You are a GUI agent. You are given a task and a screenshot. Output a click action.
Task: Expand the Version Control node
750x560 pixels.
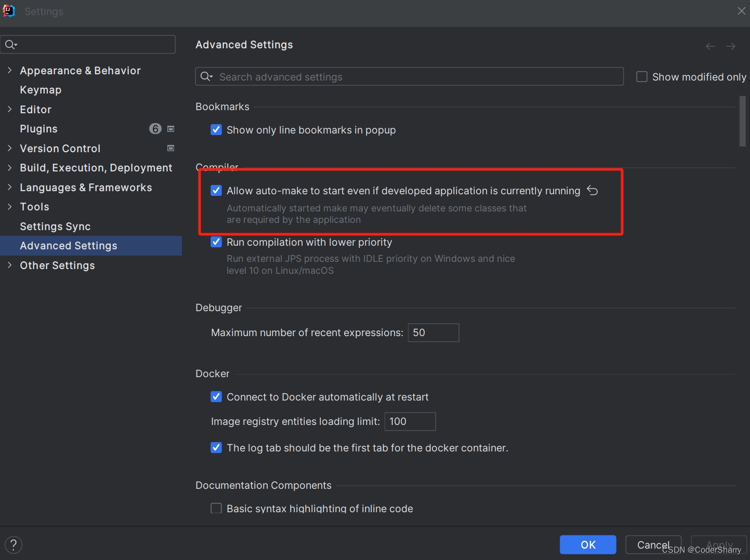point(9,148)
